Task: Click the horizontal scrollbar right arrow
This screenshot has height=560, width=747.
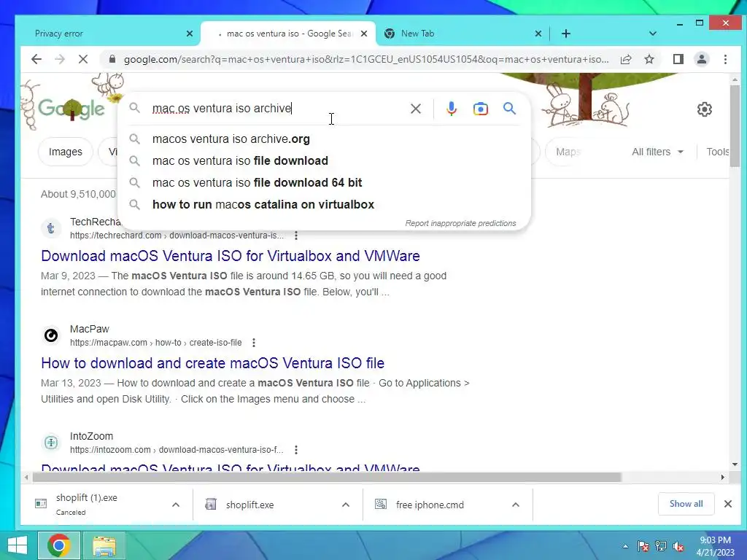Action: [722, 477]
